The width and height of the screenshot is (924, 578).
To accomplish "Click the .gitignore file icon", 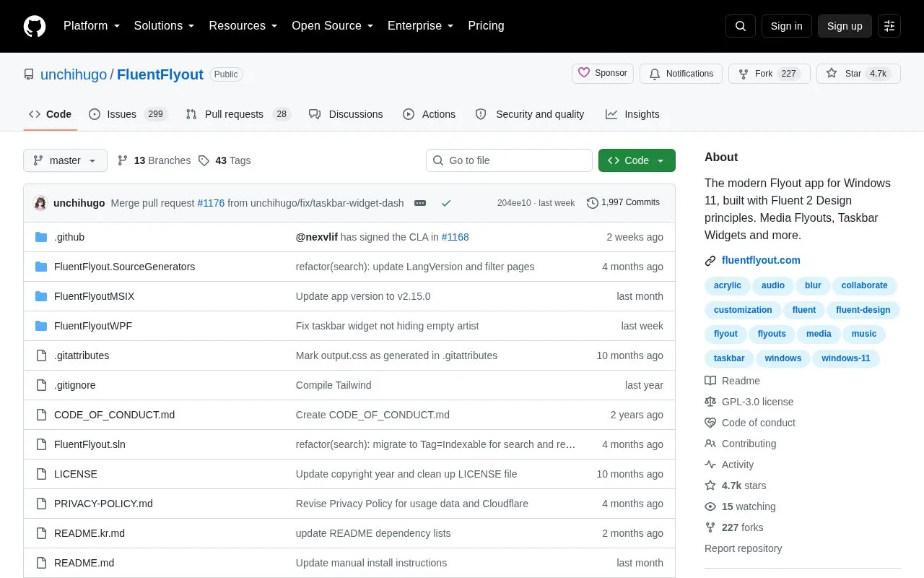I will pyautogui.click(x=41, y=385).
